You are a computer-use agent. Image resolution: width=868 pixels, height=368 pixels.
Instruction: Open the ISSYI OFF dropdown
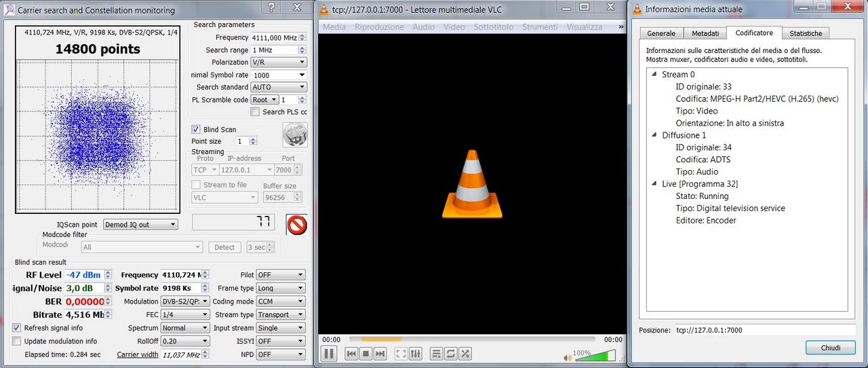[280, 341]
